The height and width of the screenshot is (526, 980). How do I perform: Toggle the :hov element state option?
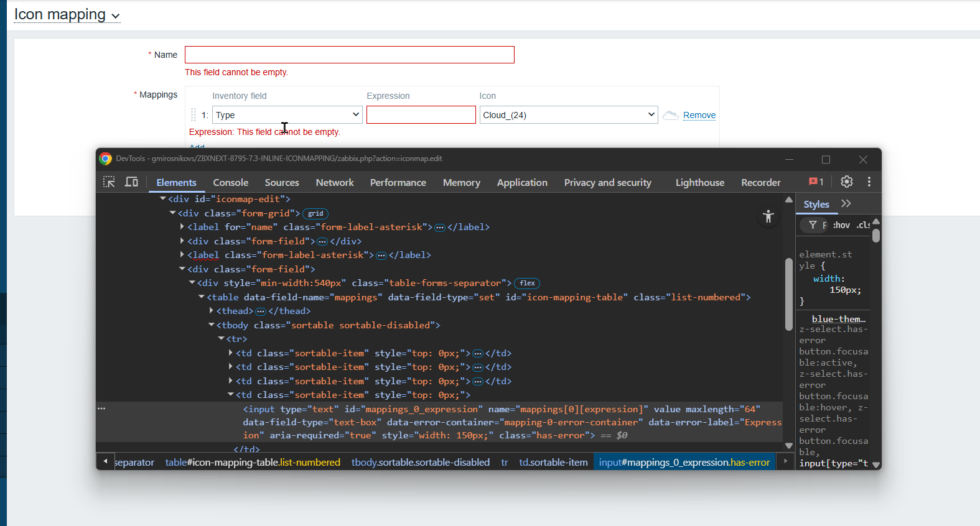pos(841,225)
